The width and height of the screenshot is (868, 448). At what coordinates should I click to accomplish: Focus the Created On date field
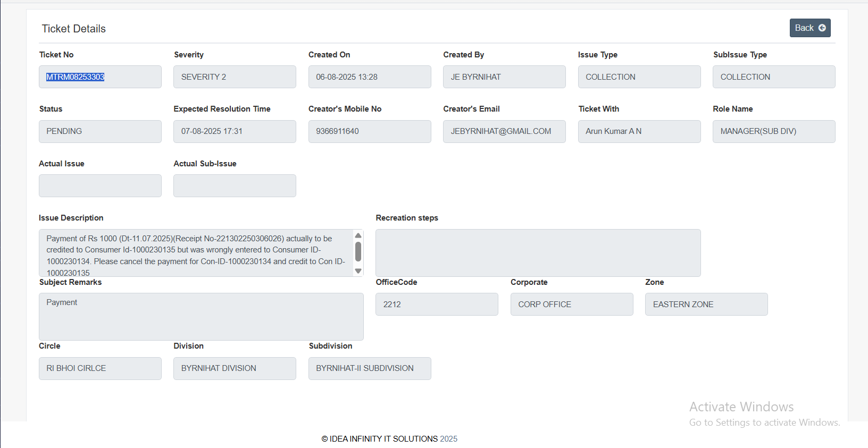370,77
